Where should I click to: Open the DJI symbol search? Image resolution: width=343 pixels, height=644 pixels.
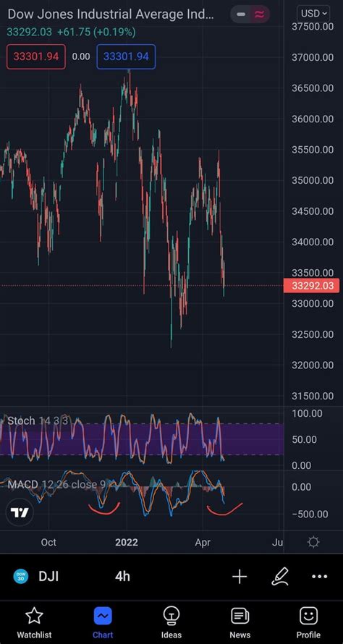click(48, 577)
